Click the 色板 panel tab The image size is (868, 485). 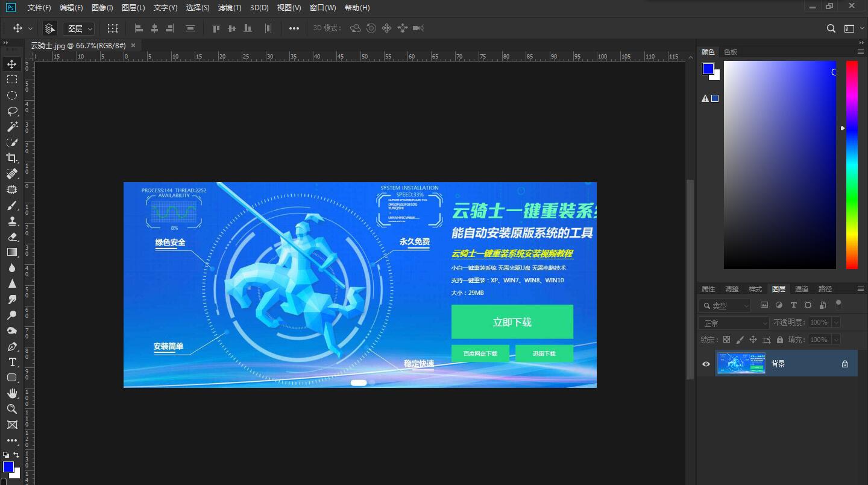[730, 51]
